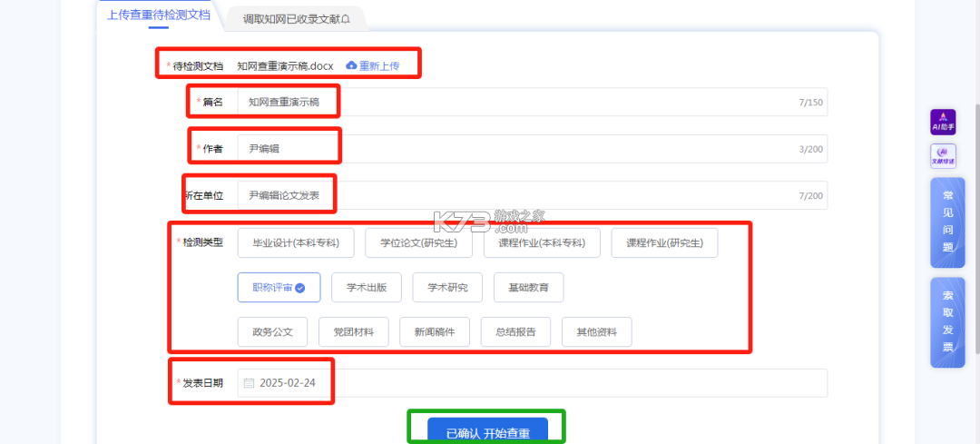Select 其他资料 detection type
This screenshot has width=980, height=444.
(597, 332)
